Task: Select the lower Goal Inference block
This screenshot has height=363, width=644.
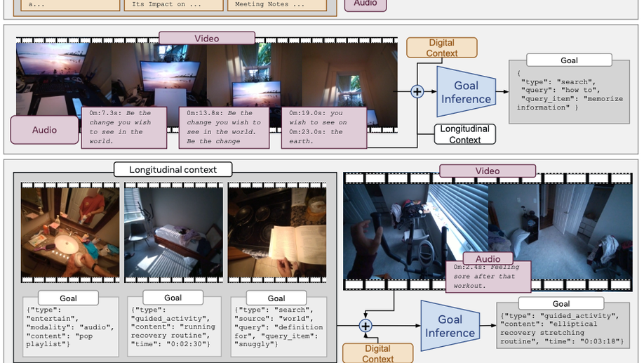Action: pos(450,326)
